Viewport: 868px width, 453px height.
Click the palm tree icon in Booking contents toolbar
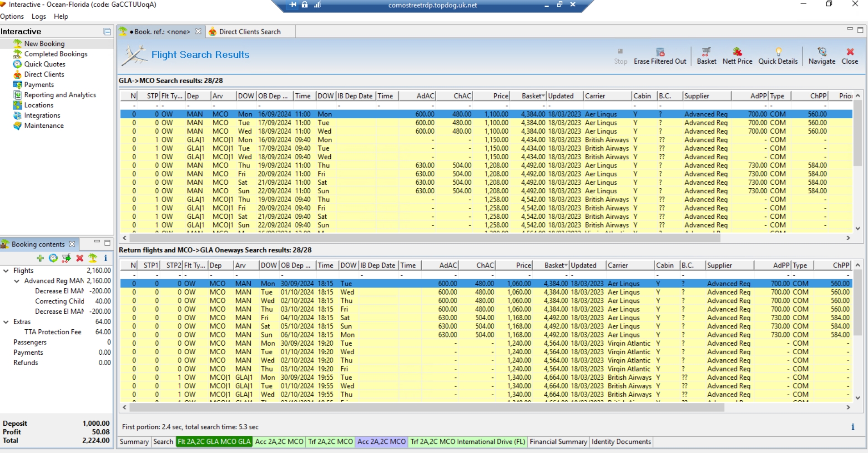(93, 258)
